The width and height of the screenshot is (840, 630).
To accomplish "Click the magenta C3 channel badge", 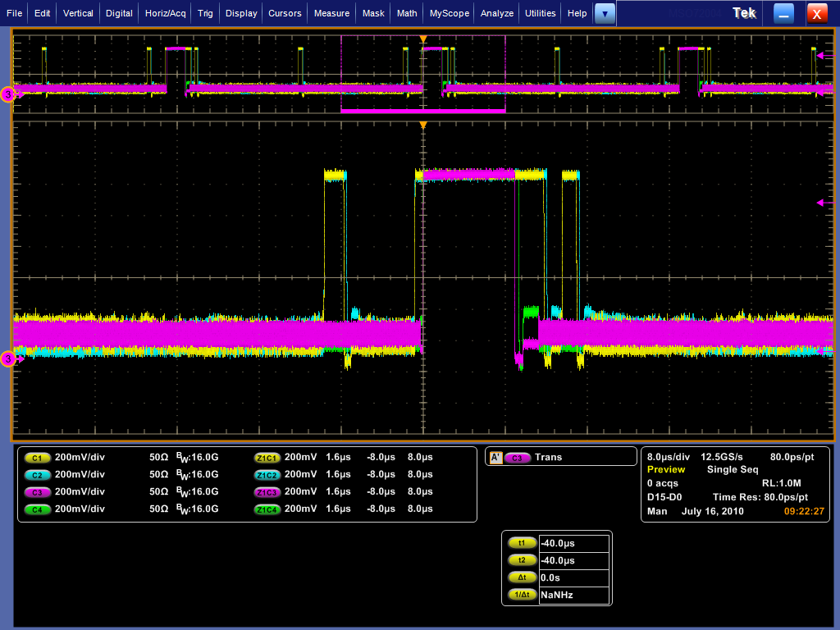I will [38, 491].
